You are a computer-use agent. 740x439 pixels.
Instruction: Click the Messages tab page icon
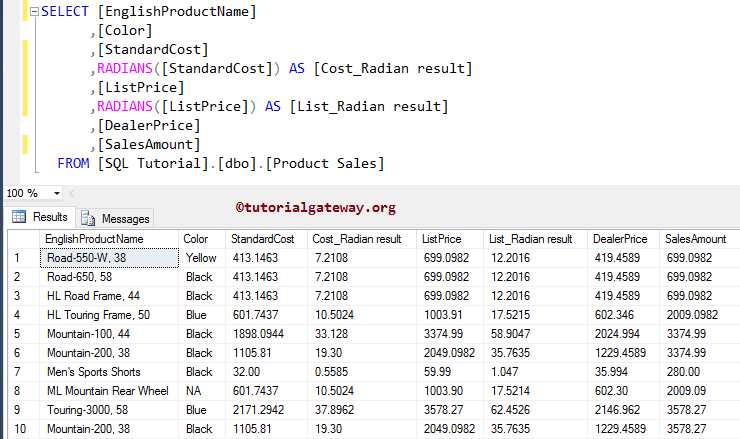pyautogui.click(x=88, y=218)
